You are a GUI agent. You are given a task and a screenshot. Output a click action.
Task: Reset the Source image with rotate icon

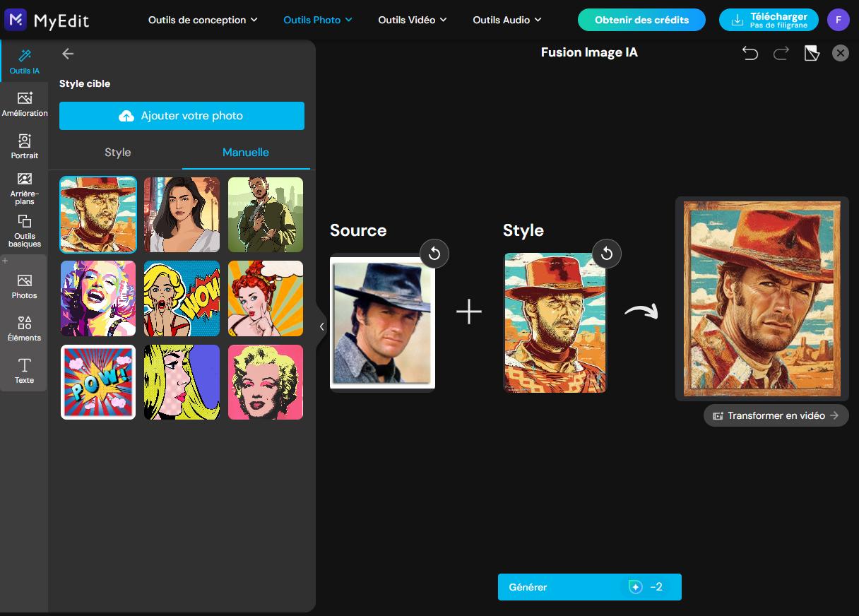point(434,254)
